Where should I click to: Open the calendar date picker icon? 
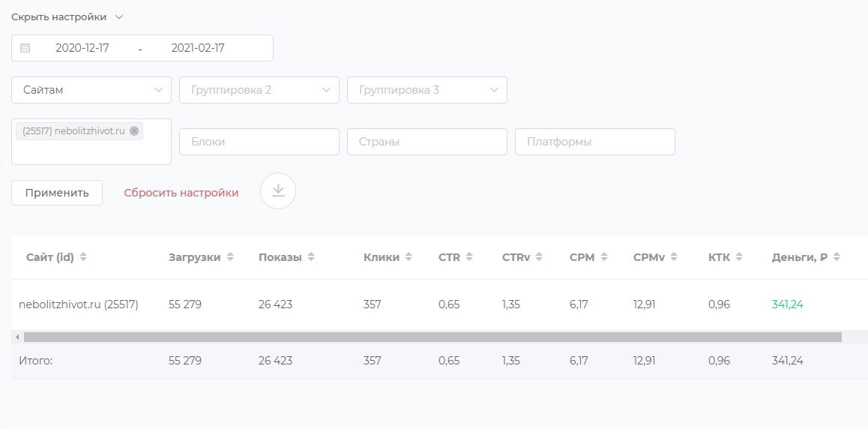pos(25,48)
